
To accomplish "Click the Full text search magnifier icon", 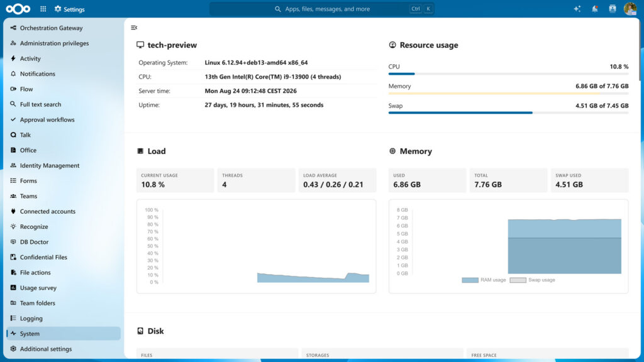I will click(x=13, y=104).
